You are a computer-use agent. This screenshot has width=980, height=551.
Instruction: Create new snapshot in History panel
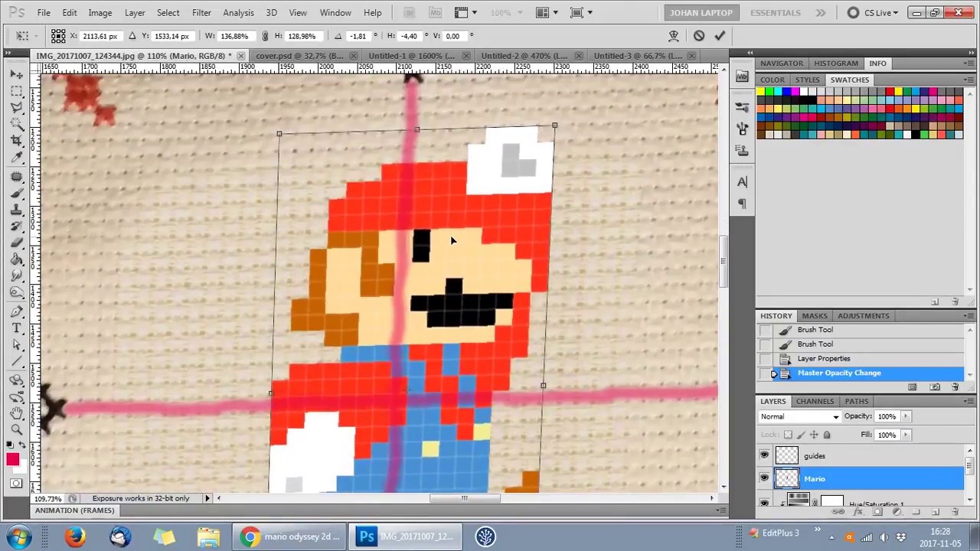tap(935, 387)
